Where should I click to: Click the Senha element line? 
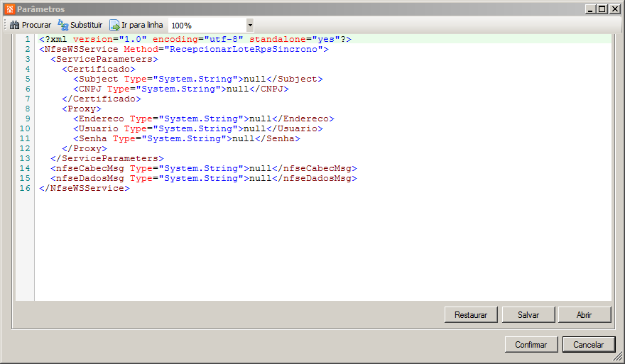tap(187, 138)
